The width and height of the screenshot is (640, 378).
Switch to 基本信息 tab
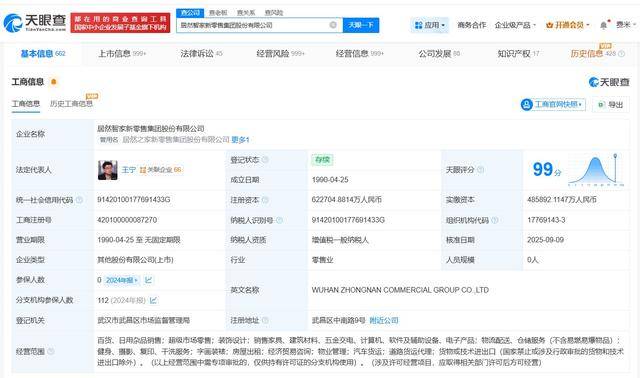coord(43,53)
